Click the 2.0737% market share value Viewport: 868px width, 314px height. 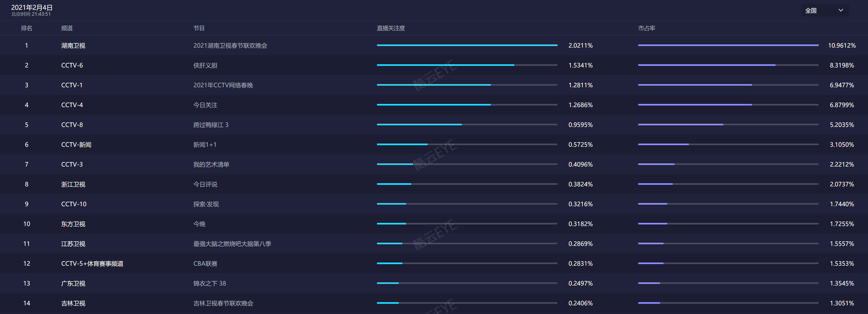842,185
